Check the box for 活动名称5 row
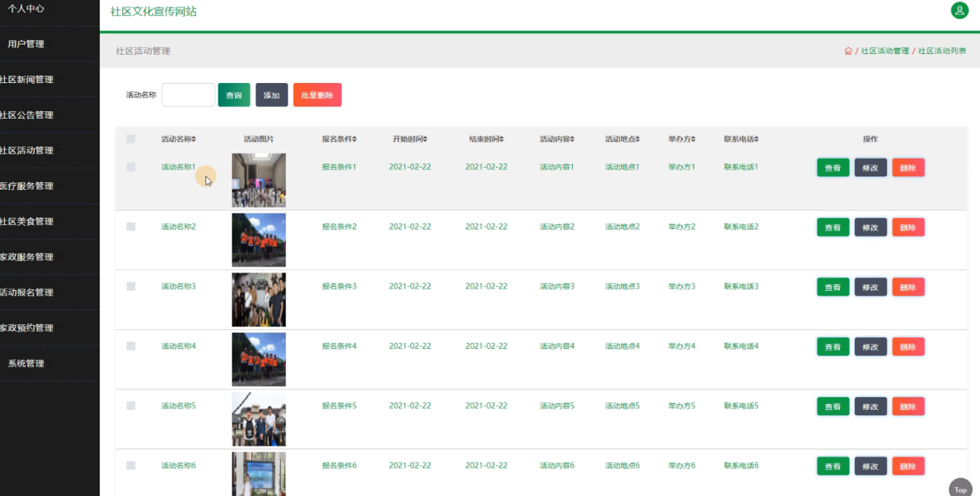Viewport: 980px width, 496px height. click(131, 406)
